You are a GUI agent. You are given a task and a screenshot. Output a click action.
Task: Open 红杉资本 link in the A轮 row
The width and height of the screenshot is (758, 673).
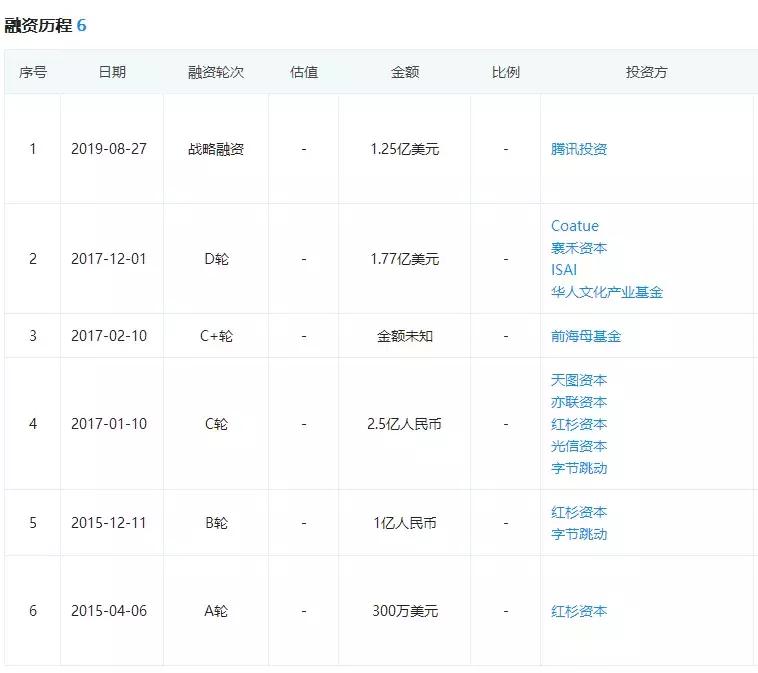tap(579, 611)
